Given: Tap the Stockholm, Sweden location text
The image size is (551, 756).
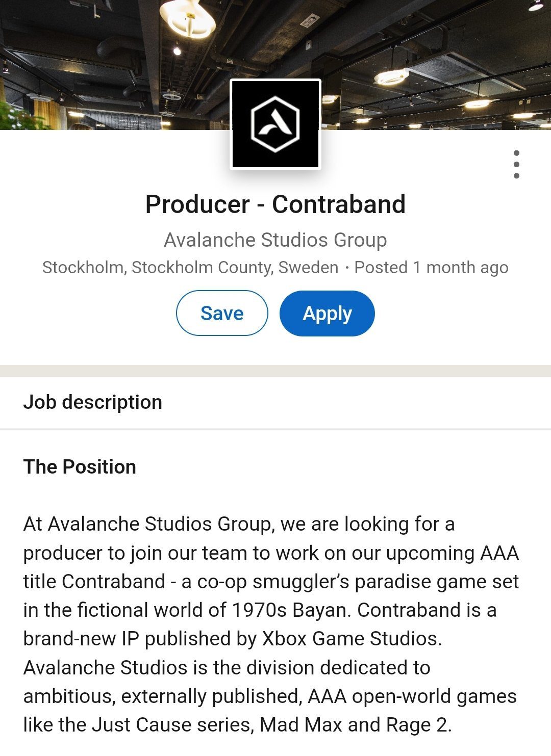Looking at the screenshot, I should 190,267.
